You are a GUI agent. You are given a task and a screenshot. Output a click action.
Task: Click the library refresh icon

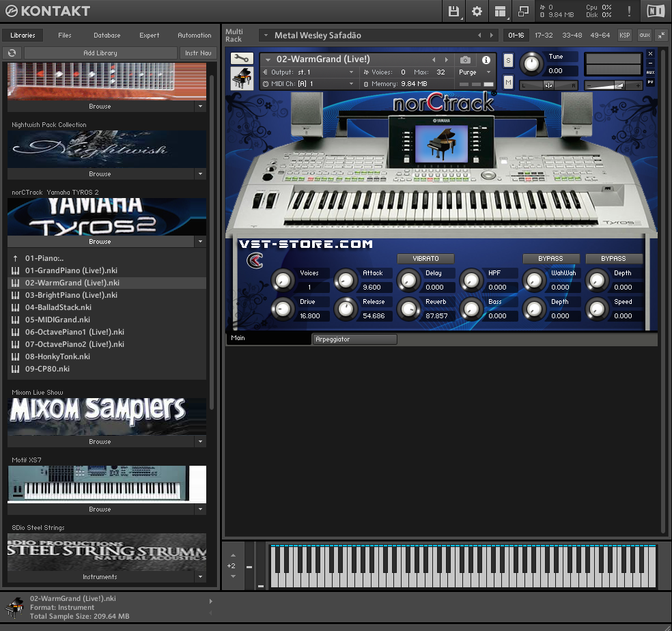coord(12,53)
